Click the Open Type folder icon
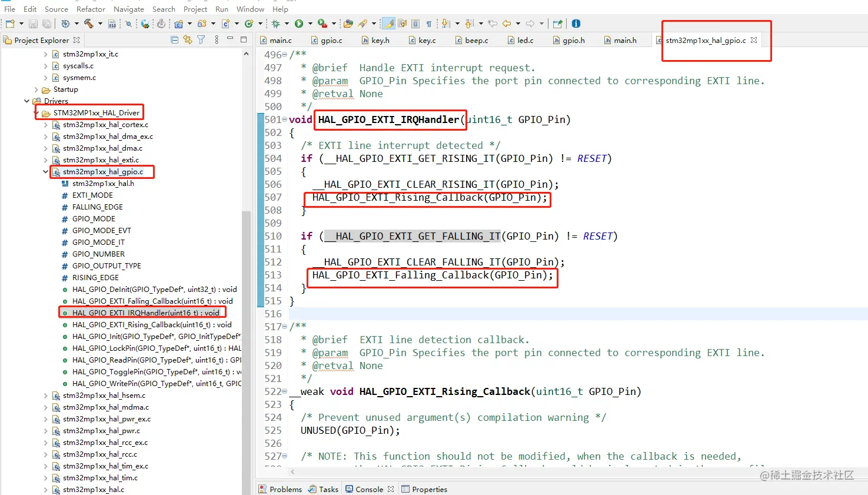This screenshot has width=868, height=495. (x=348, y=24)
